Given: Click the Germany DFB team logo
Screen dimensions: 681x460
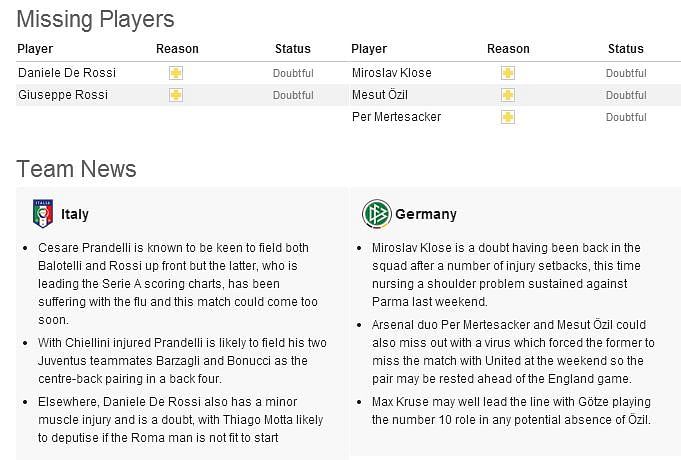Looking at the screenshot, I should point(377,214).
